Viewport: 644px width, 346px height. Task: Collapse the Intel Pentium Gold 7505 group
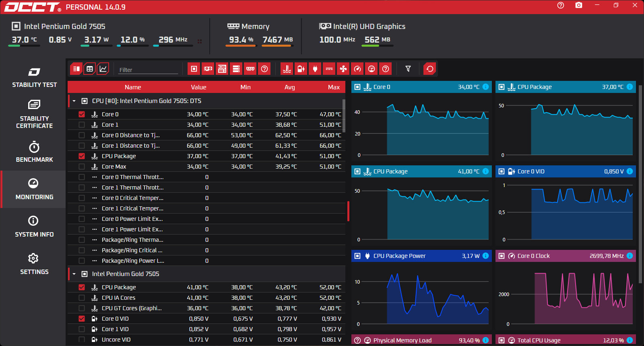tap(74, 274)
